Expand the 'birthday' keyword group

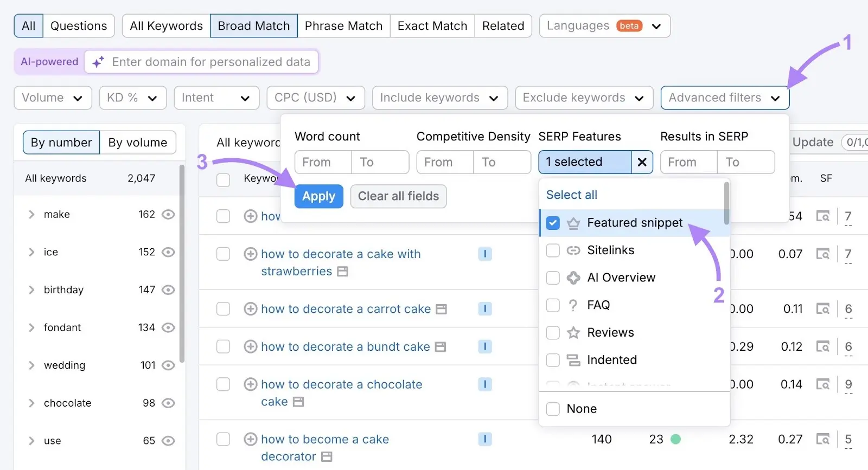(31, 290)
